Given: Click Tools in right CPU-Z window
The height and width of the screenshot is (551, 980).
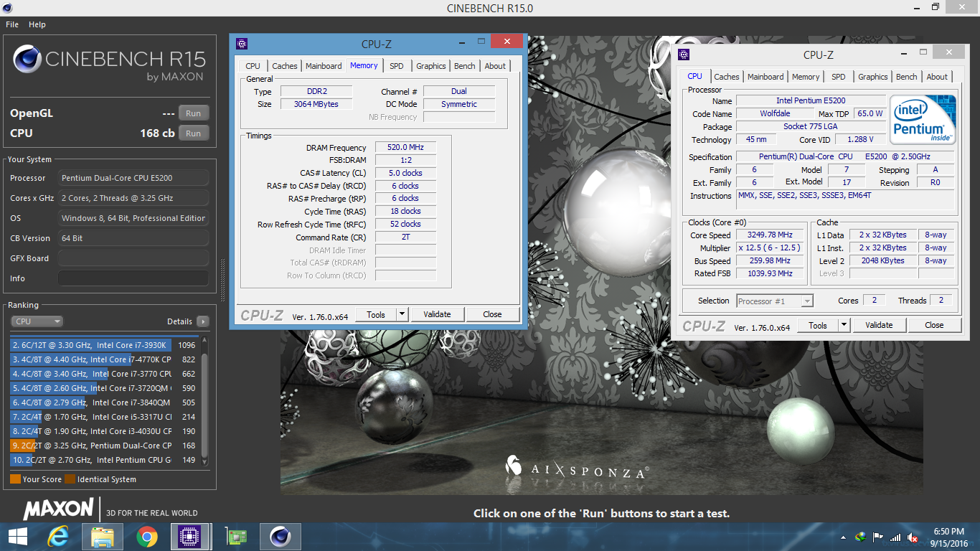Looking at the screenshot, I should coord(818,325).
